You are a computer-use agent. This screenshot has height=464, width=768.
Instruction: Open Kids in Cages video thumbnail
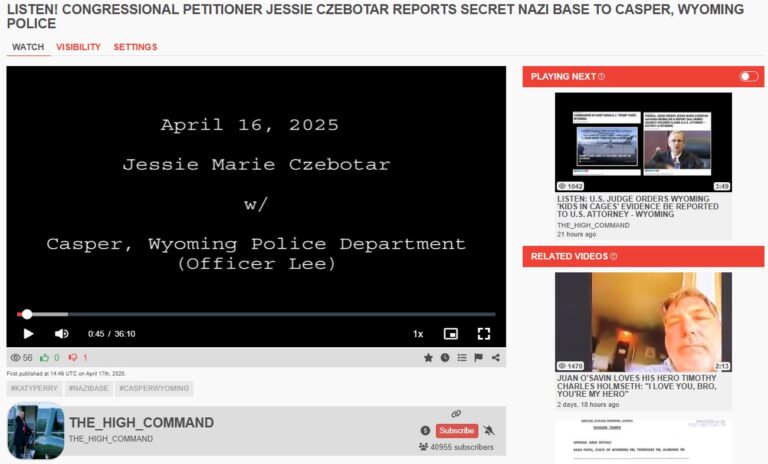pos(643,142)
